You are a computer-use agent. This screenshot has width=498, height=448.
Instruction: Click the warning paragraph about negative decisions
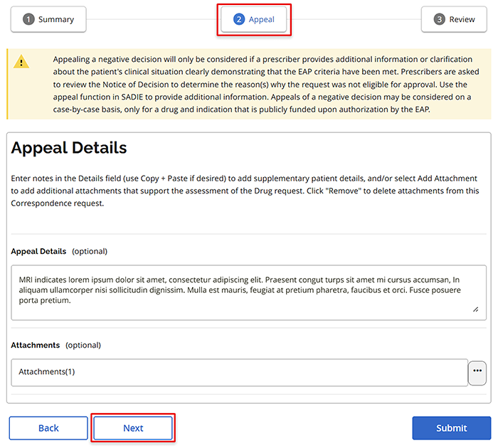pos(266,84)
